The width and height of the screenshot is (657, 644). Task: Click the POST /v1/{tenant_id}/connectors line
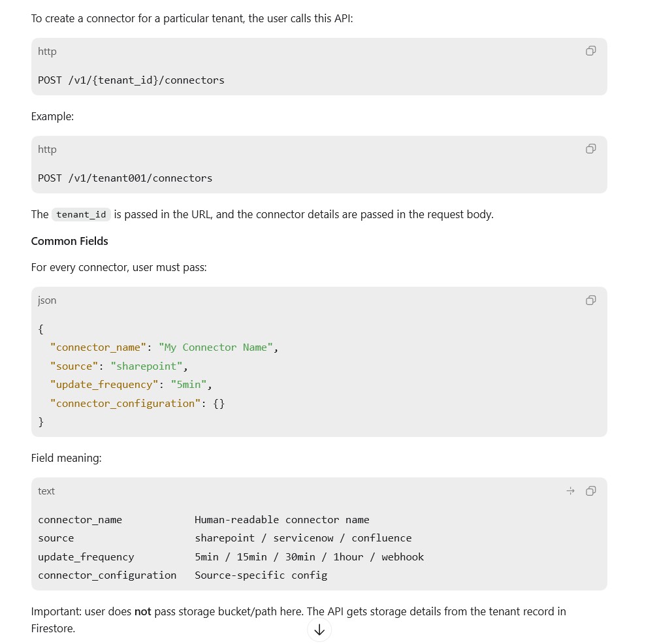point(131,80)
